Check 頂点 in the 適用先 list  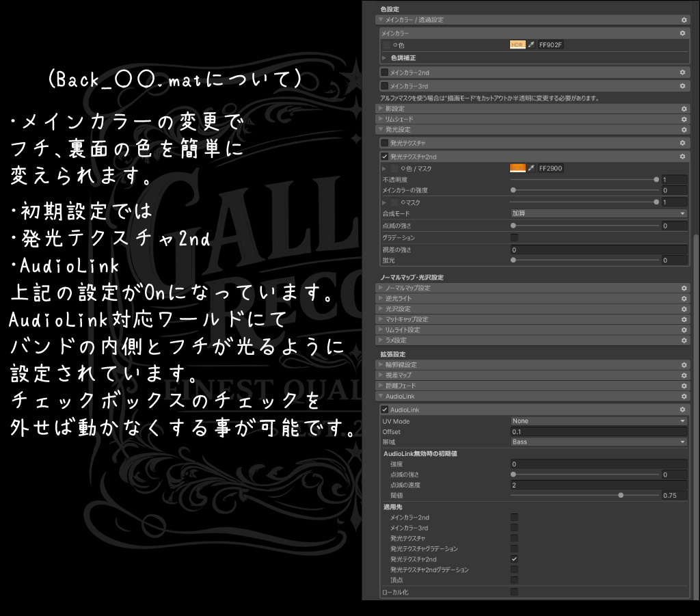[x=513, y=580]
